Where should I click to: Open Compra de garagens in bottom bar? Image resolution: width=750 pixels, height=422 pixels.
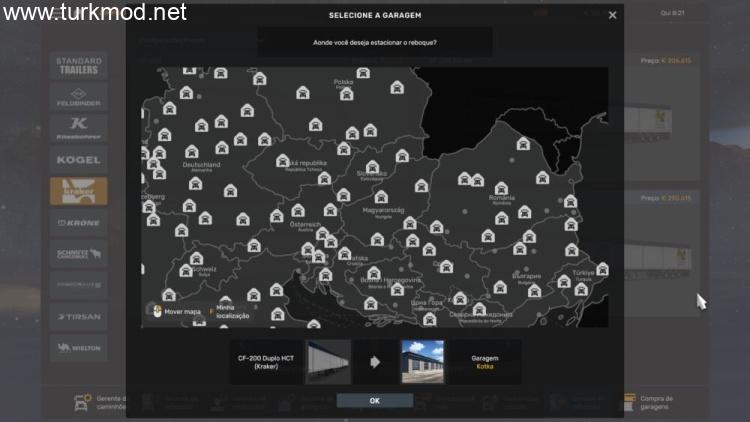tap(649, 402)
